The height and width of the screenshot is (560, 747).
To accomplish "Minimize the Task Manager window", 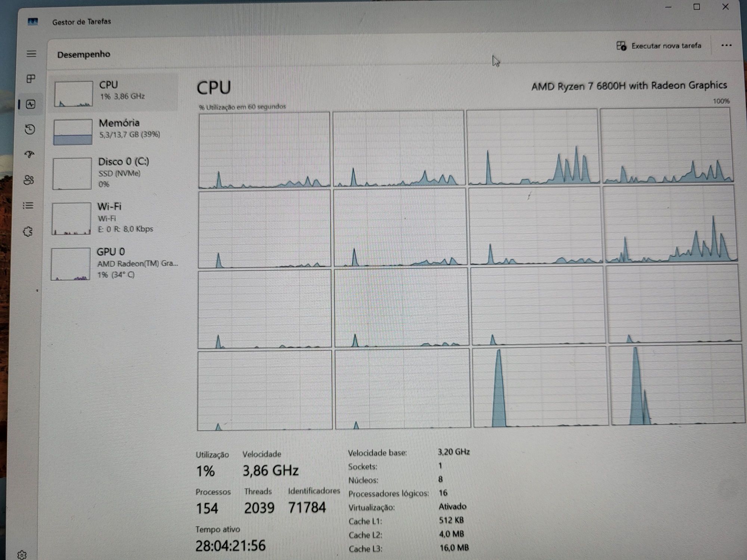I will click(x=668, y=7).
